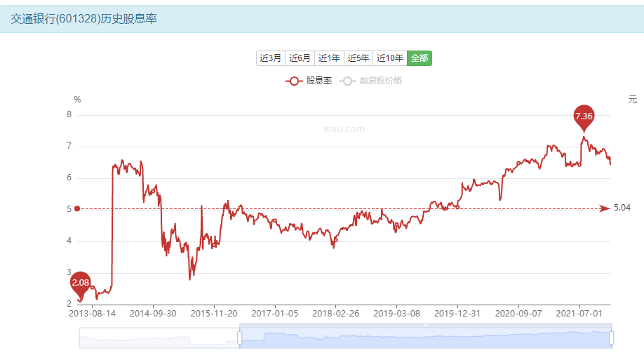Screen dimensions: 644x353
Task: Click the 7.36 maximum marker pin
Action: coord(584,117)
